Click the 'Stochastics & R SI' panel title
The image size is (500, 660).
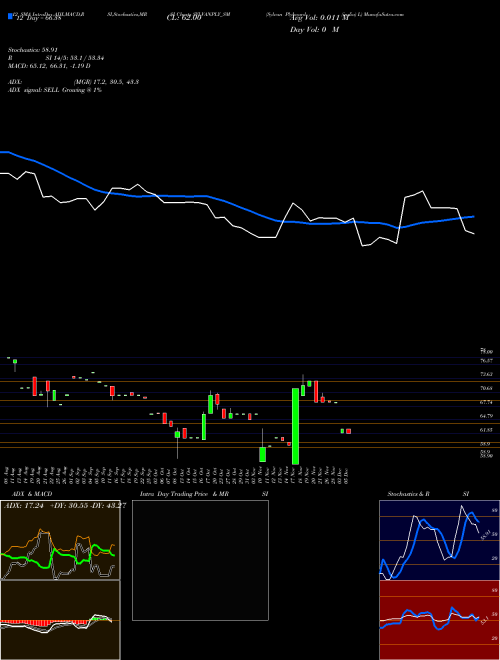pos(428,494)
